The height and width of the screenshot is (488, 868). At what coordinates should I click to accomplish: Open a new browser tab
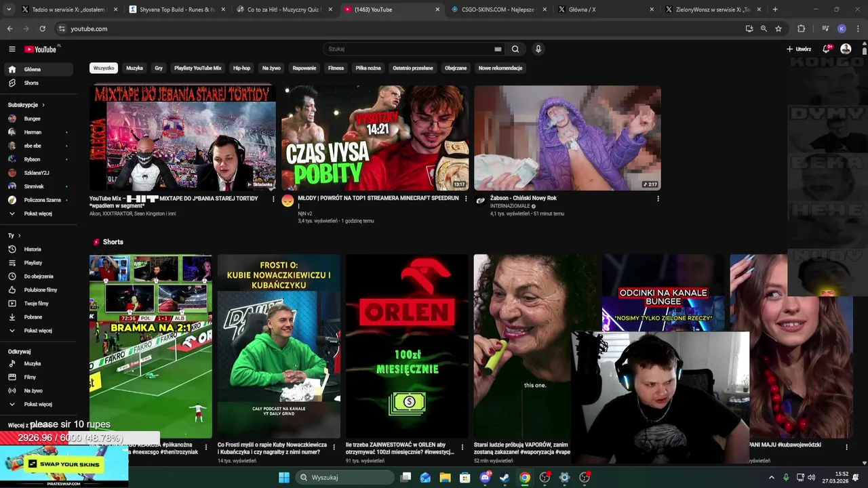775,9
